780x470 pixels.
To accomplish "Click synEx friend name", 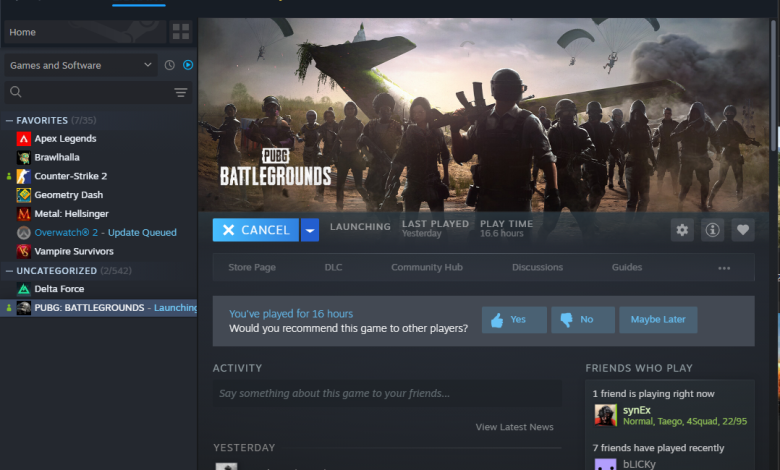I will click(637, 410).
